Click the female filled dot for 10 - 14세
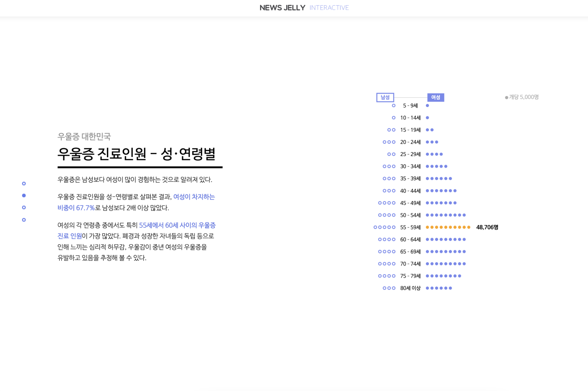The width and height of the screenshot is (588, 391). coord(428,118)
